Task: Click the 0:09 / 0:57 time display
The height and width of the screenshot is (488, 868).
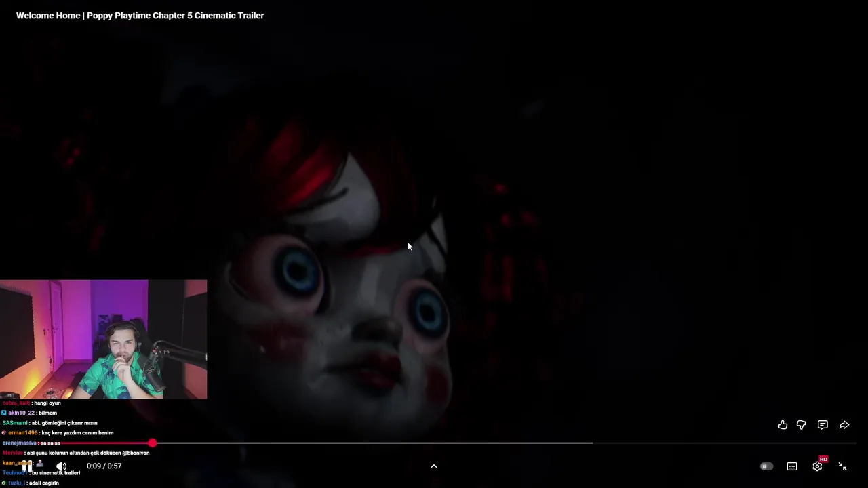Action: point(104,466)
